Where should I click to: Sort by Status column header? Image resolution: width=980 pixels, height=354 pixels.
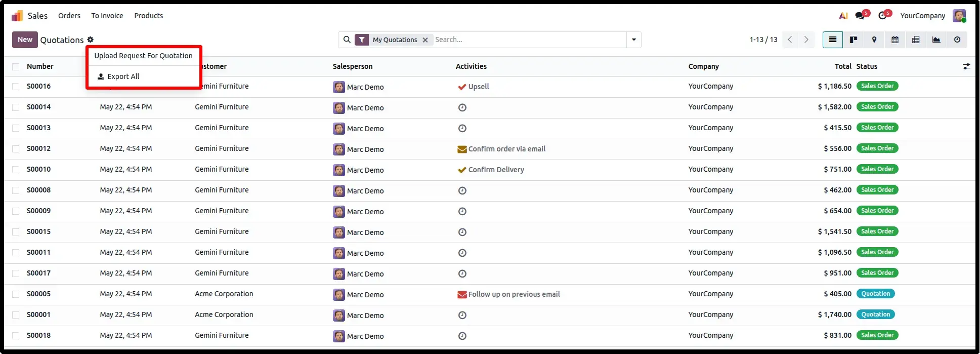(867, 66)
